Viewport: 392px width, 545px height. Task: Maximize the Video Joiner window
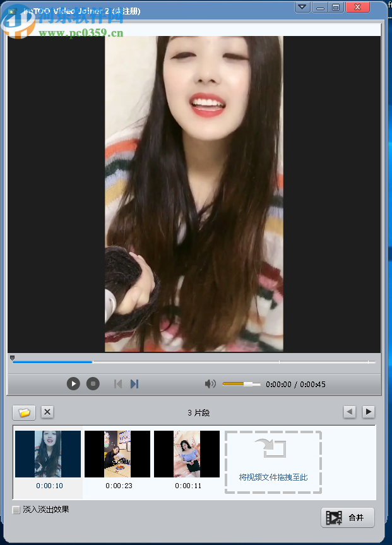[x=336, y=8]
